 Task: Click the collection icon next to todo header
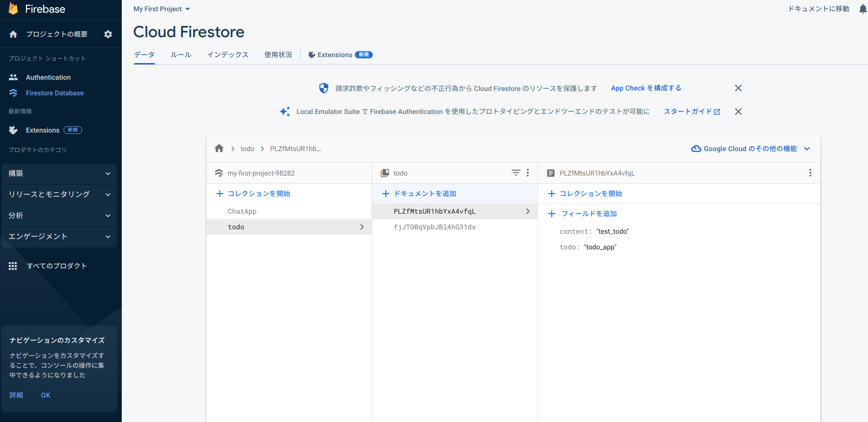tap(385, 173)
